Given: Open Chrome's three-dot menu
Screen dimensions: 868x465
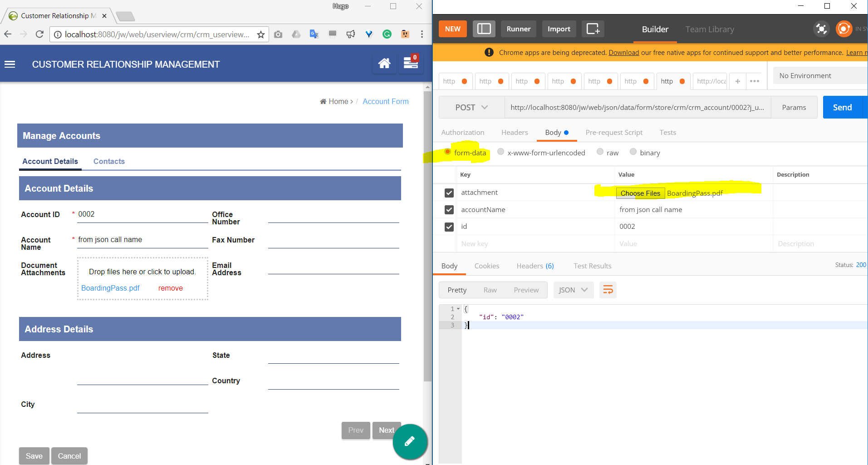Looking at the screenshot, I should coord(422,34).
